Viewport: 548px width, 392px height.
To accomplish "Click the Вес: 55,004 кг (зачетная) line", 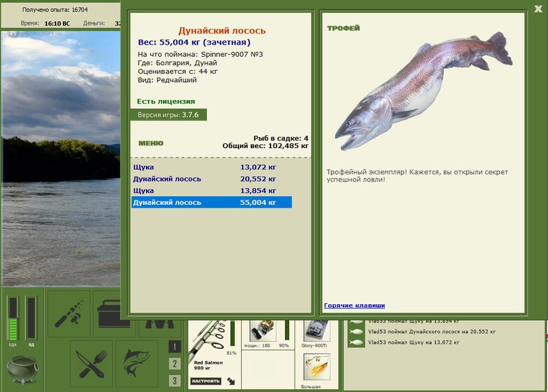I will (195, 42).
